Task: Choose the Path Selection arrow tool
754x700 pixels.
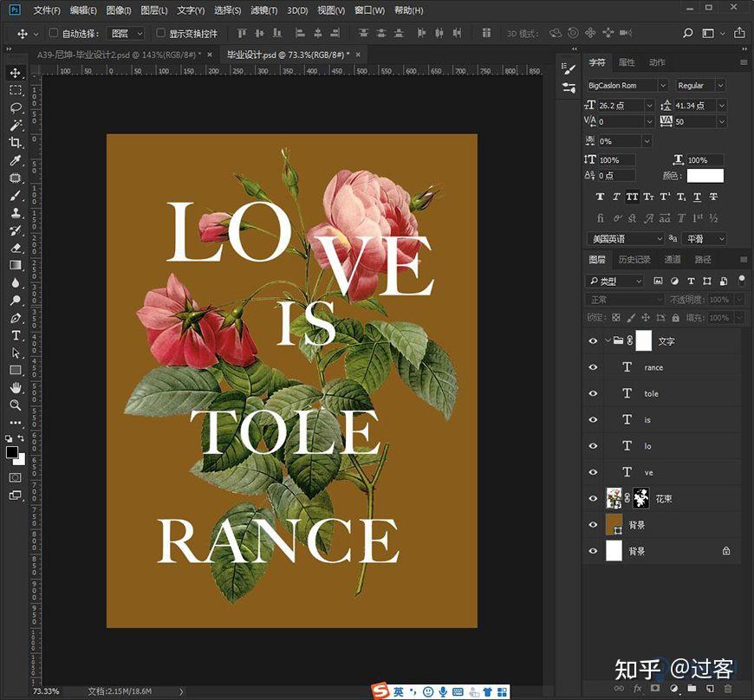Action: coord(16,353)
